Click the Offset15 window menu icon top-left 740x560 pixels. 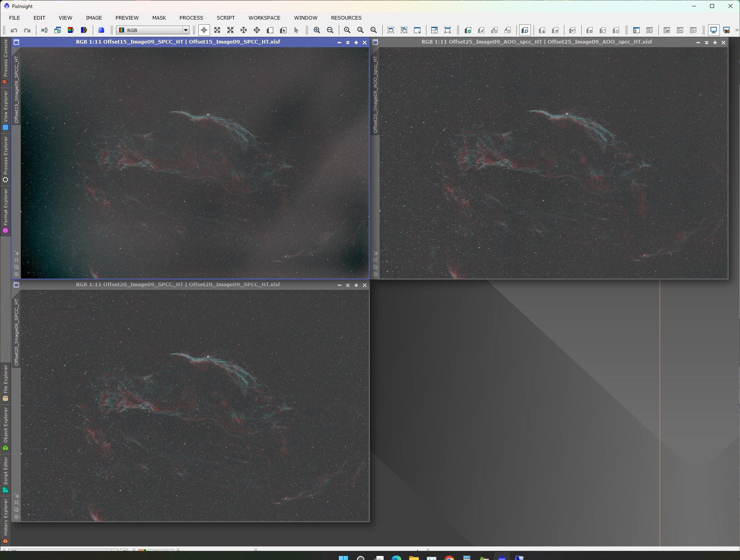click(x=16, y=42)
